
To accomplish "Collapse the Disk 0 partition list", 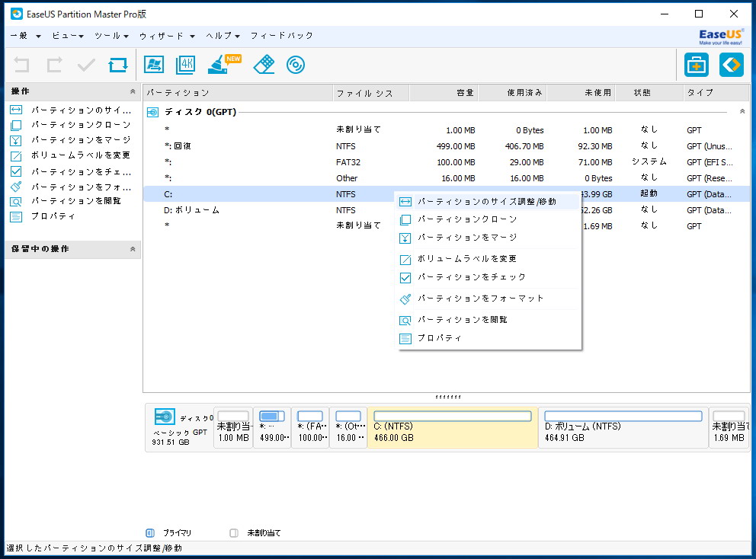I will (742, 111).
